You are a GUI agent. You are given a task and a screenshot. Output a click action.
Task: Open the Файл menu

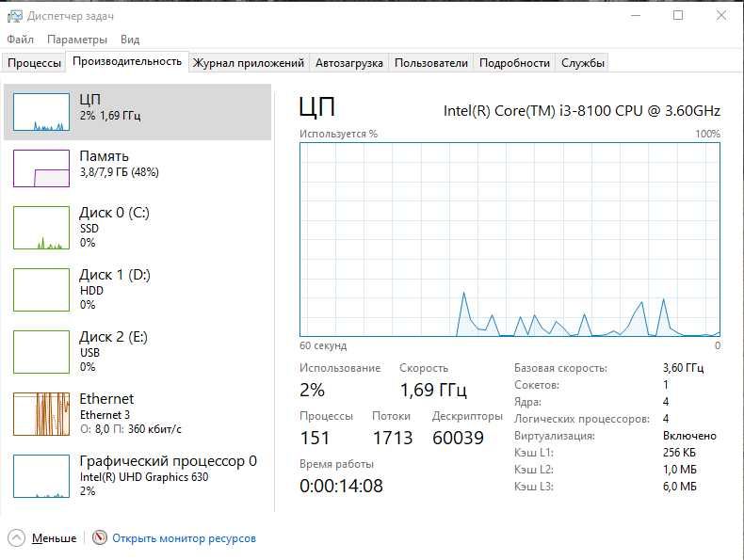pos(21,40)
